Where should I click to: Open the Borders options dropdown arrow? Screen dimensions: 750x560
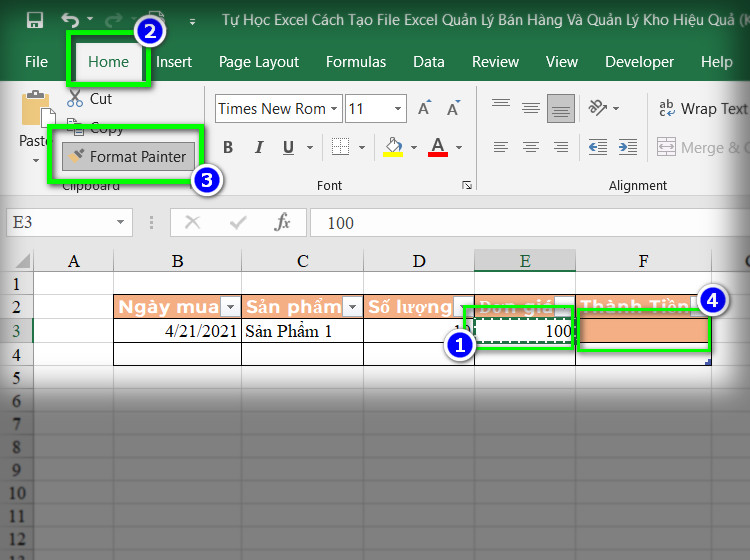362,147
